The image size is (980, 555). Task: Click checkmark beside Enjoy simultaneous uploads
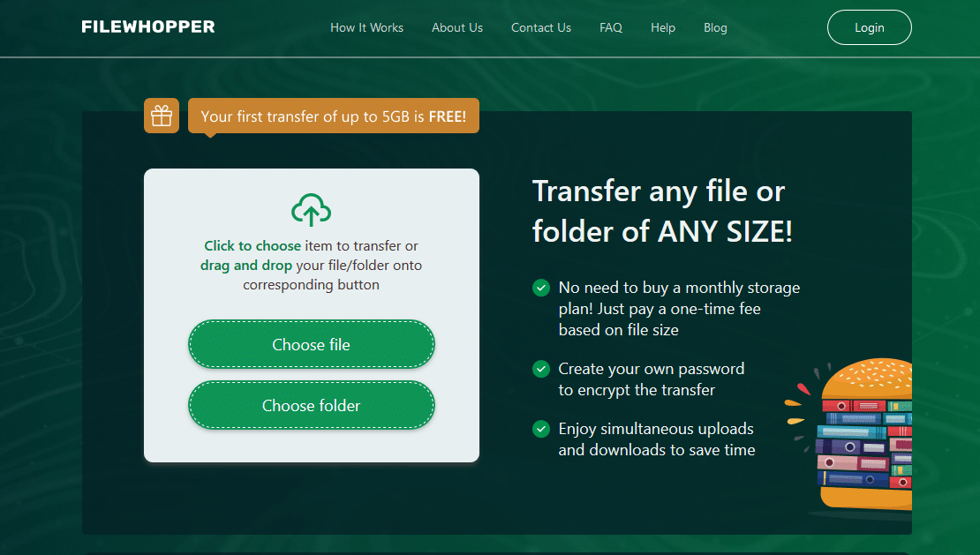coord(541,429)
